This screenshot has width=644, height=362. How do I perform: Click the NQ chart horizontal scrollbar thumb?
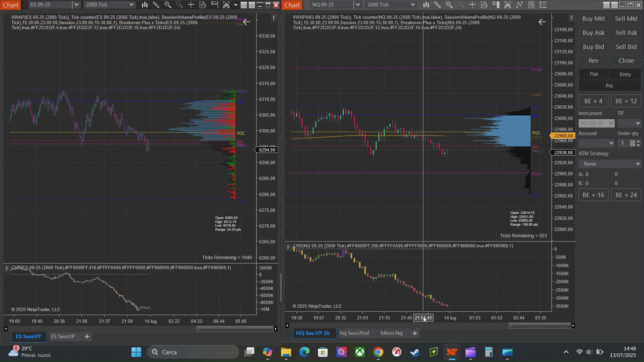[x=540, y=326]
